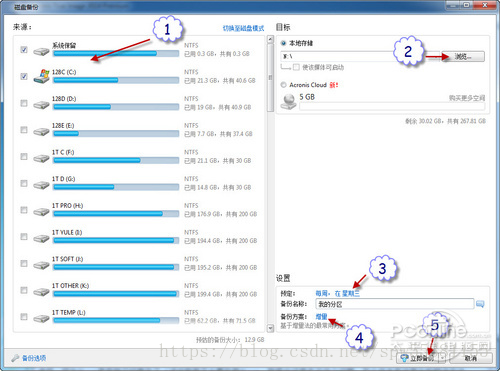The image size is (500, 371).
Task: Click the 已用 176.9 GB, 共有 200 GB text
Action: [221, 214]
